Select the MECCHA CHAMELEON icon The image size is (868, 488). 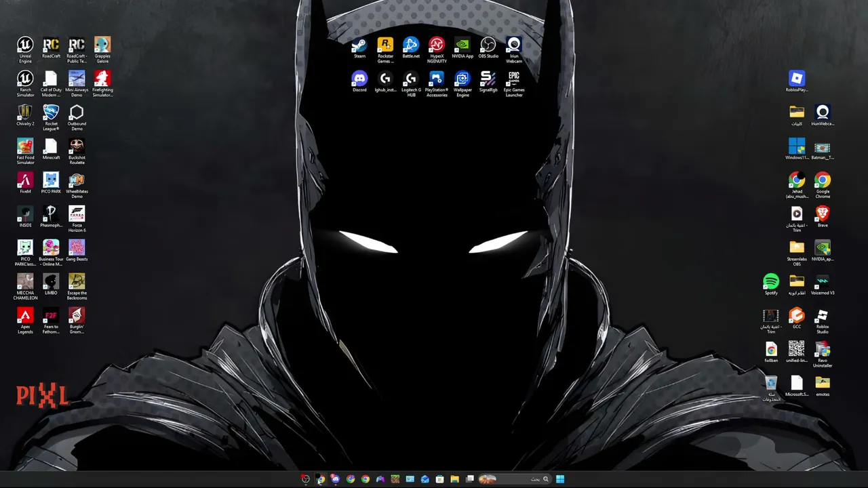click(25, 287)
